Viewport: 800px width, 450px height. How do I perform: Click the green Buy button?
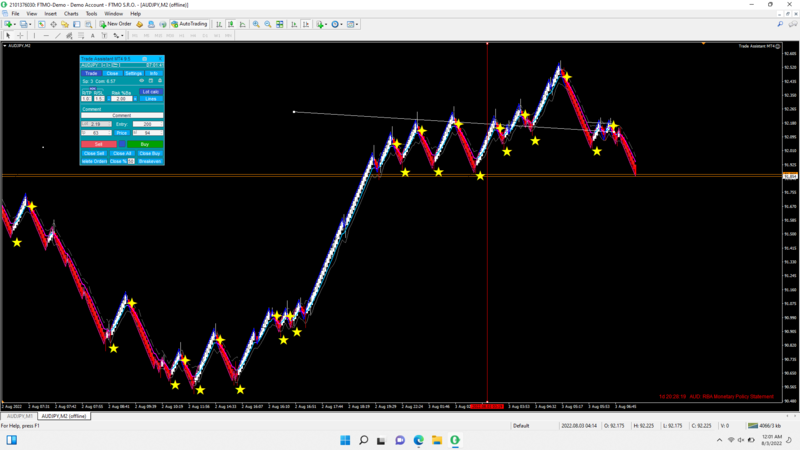(145, 144)
